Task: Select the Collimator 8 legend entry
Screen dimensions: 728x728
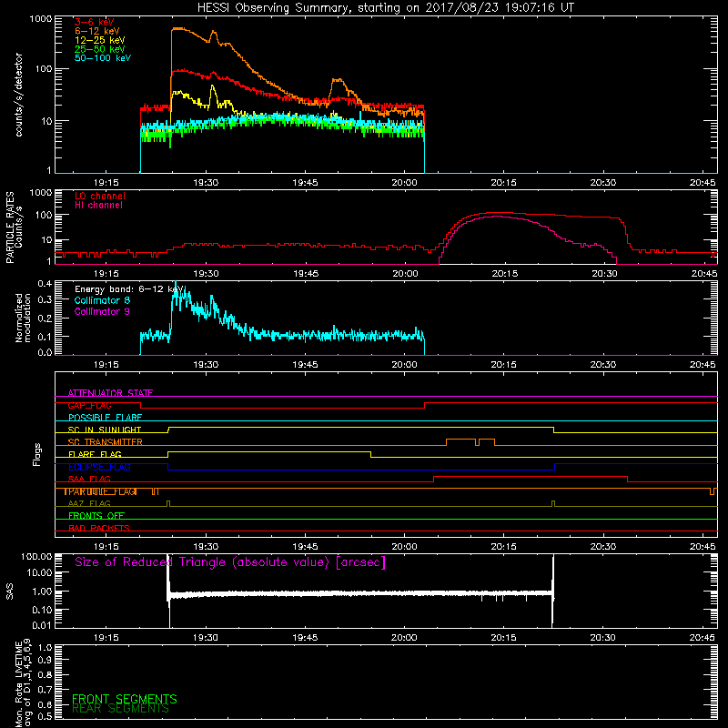Action: click(x=102, y=300)
